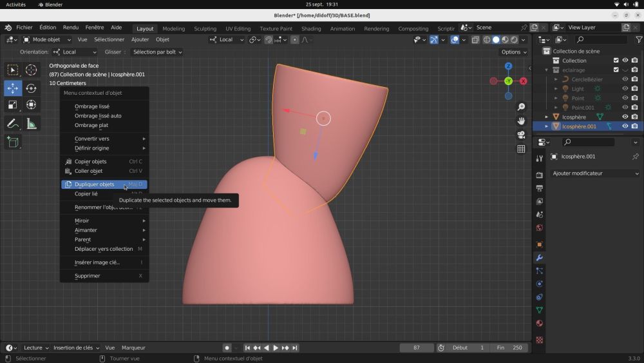Switch to the Sculpting workspace tab
This screenshot has height=363, width=644.
pyautogui.click(x=205, y=28)
